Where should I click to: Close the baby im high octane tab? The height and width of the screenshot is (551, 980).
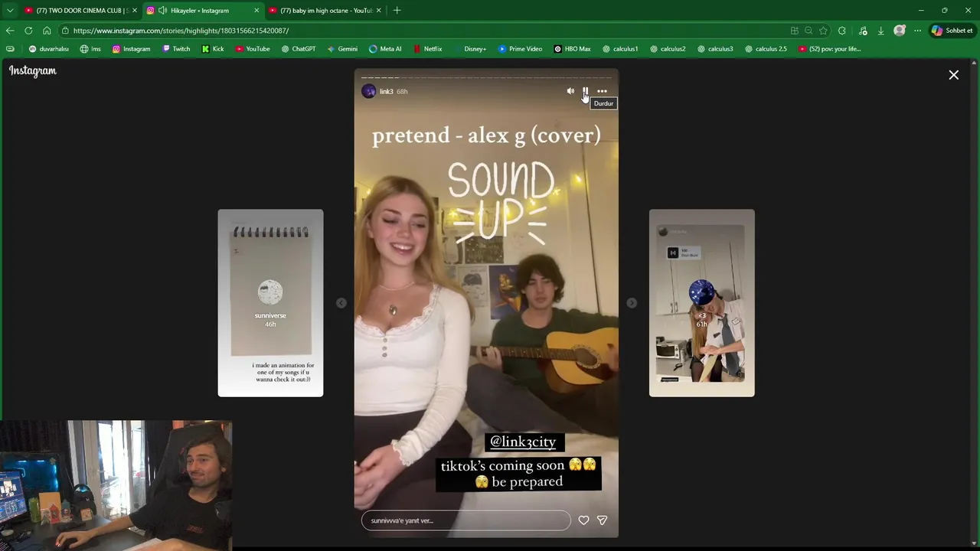click(378, 10)
